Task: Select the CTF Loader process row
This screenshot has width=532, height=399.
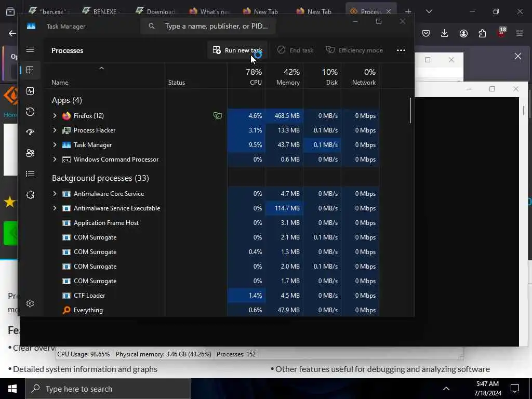Action: (x=212, y=296)
